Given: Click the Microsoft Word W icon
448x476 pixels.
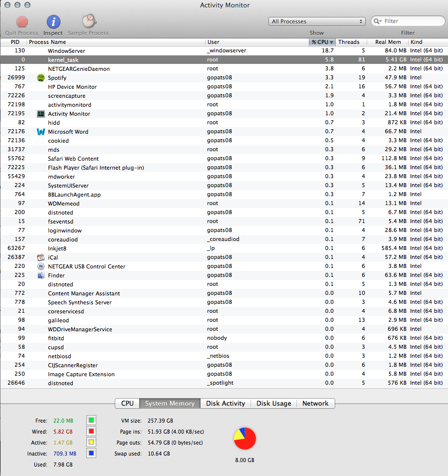Looking at the screenshot, I should tap(41, 131).
